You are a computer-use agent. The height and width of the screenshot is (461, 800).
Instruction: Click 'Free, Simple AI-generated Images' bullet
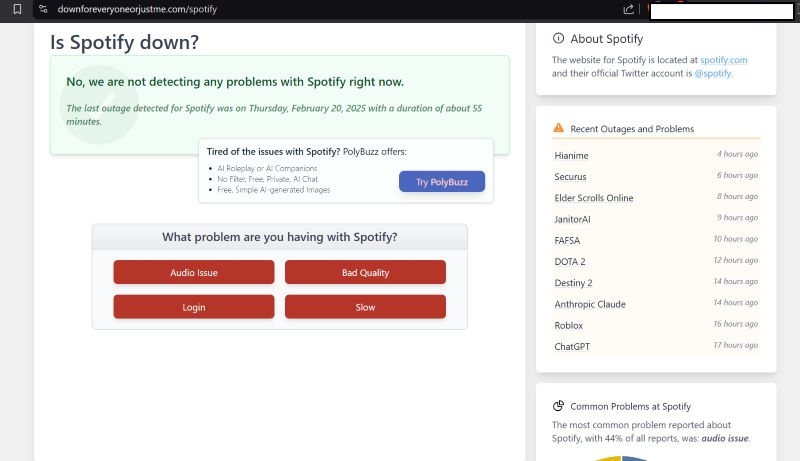273,190
